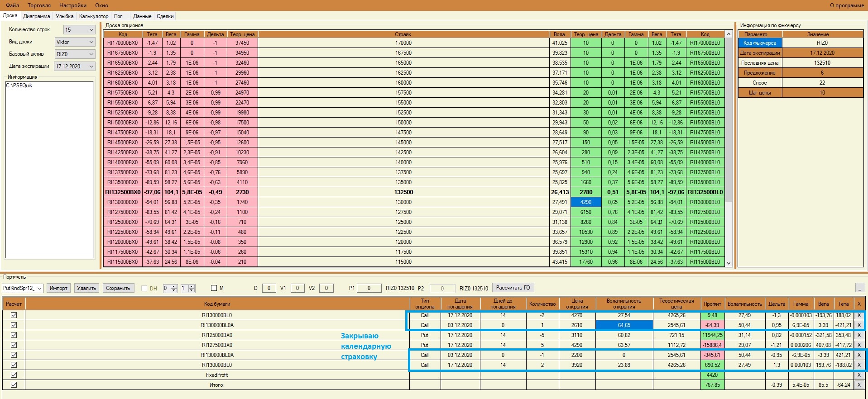Click the options board scrollbar up arrow
This screenshot has width=868, height=399.
729,34
